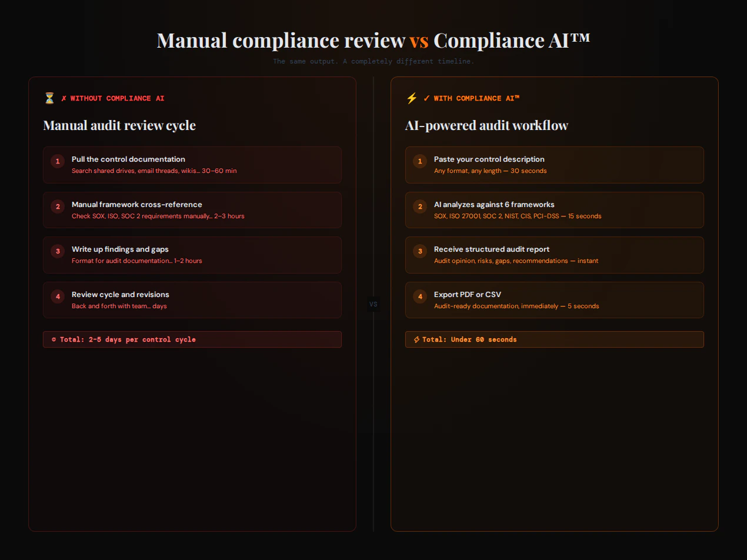747x560 pixels.
Task: Click step number 4 beside Review cycle and revisions
Action: [58, 296]
